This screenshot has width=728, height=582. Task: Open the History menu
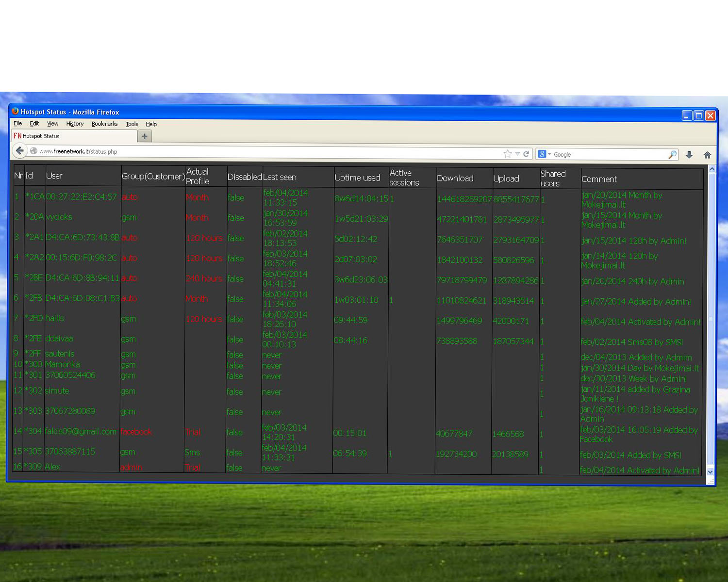tap(75, 124)
